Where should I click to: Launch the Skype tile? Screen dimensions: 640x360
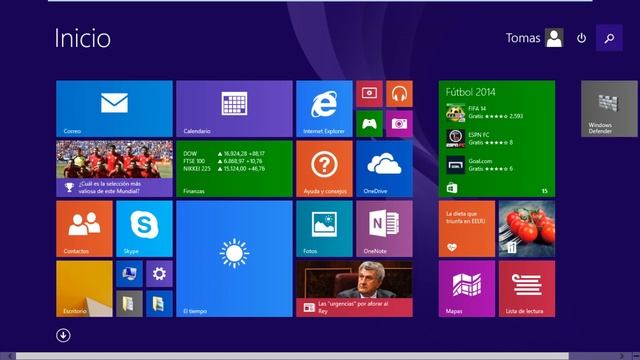click(x=144, y=229)
